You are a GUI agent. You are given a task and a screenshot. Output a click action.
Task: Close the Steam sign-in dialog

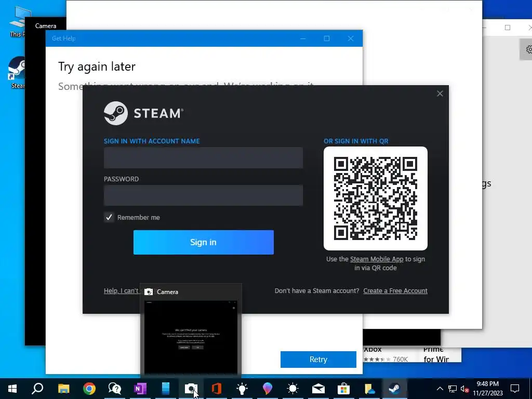[x=440, y=94]
